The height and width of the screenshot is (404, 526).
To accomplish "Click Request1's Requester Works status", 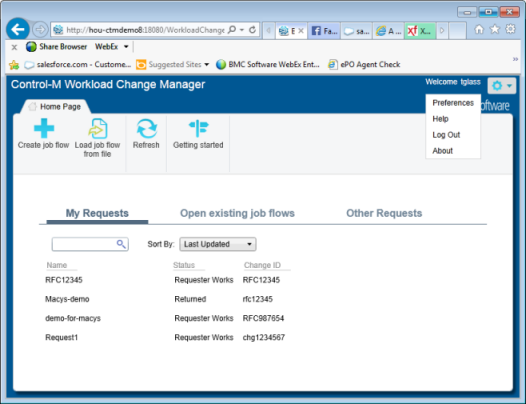I will (204, 337).
